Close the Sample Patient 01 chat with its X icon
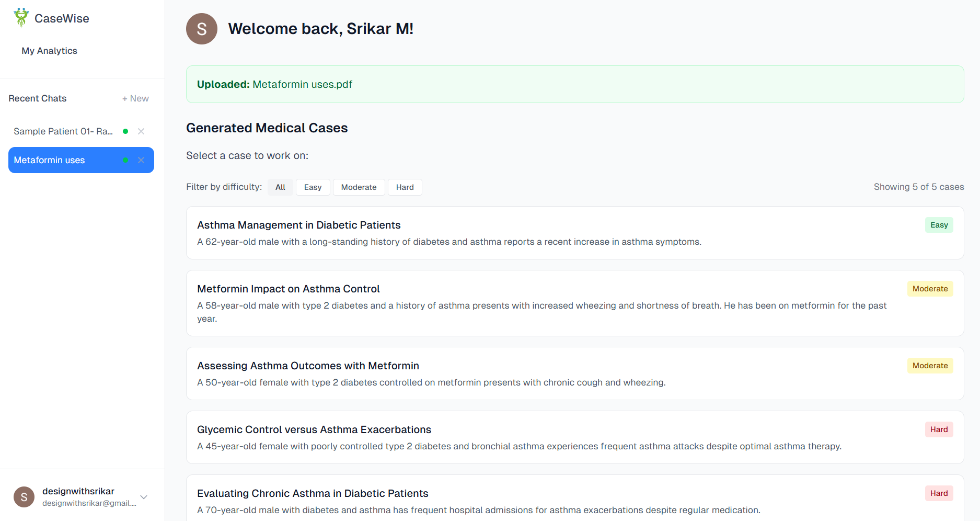The image size is (980, 521). point(141,131)
